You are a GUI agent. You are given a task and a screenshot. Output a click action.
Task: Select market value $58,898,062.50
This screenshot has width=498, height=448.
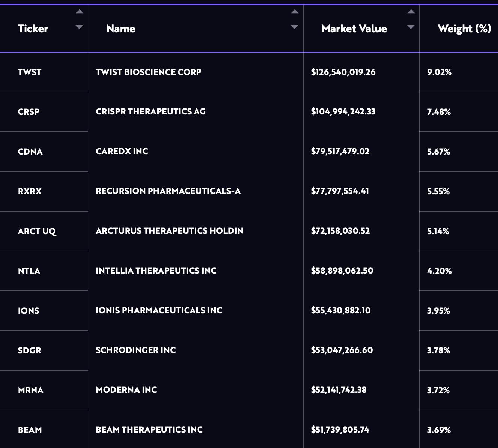[x=342, y=271]
